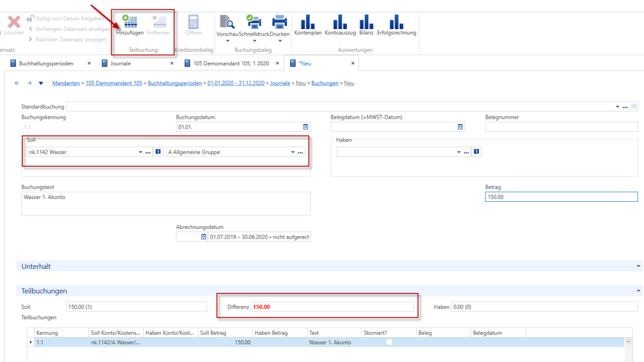Click the grid scrollbar up arrow
644x362 pixels.
628,342
